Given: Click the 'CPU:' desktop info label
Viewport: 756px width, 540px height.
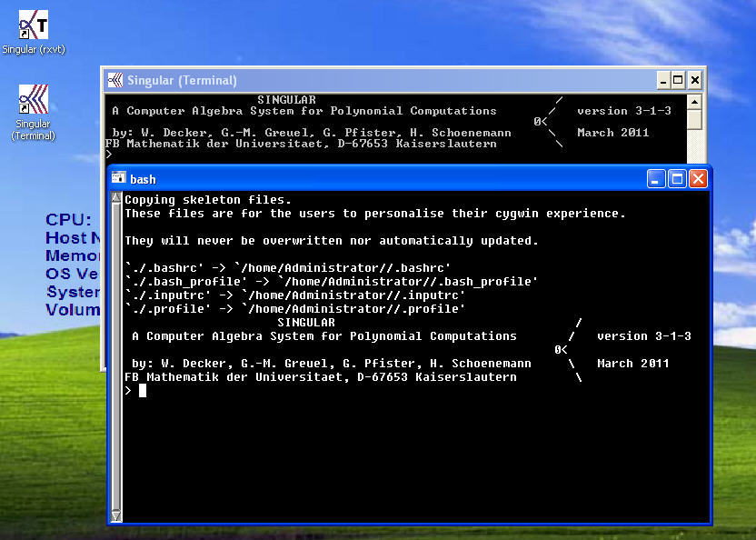Looking at the screenshot, I should (x=68, y=220).
